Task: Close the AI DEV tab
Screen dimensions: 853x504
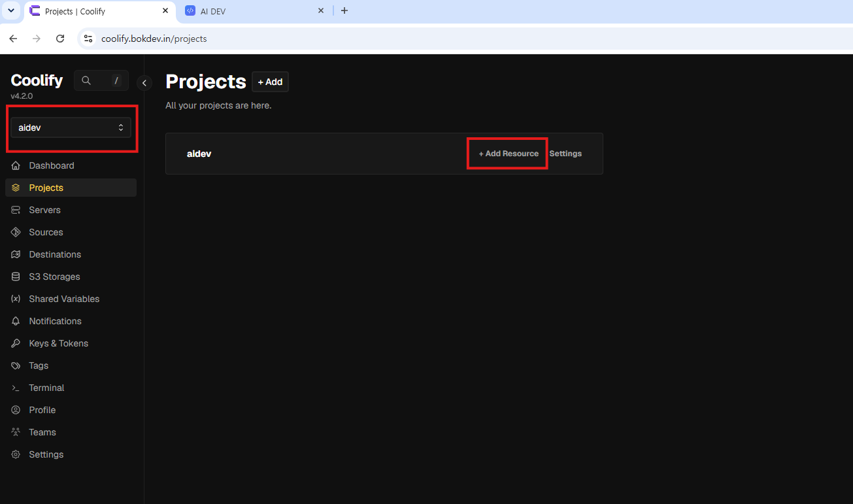Action: (x=321, y=10)
